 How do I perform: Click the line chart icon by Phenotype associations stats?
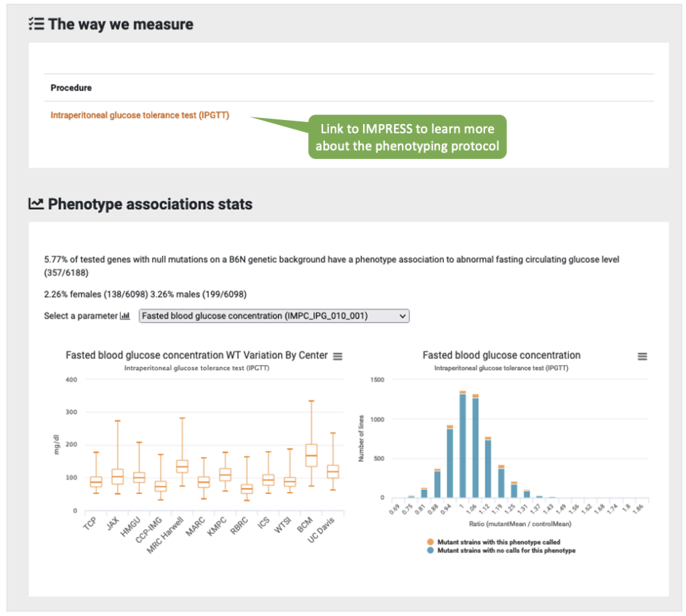pyautogui.click(x=36, y=204)
